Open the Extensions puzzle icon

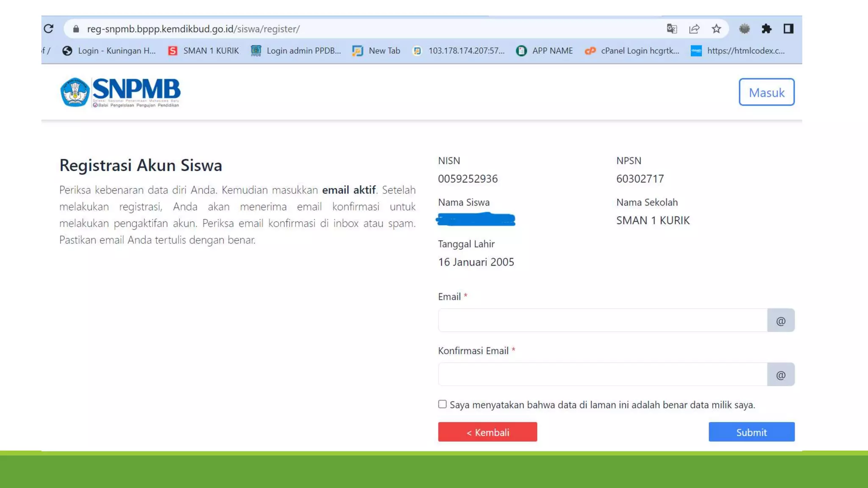tap(766, 29)
